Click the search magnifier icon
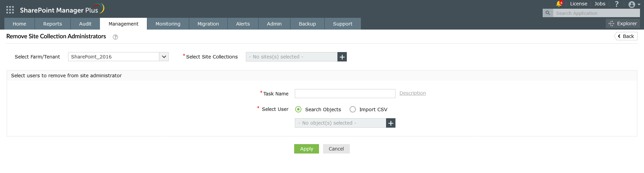This screenshot has height=173, width=644. pyautogui.click(x=548, y=13)
